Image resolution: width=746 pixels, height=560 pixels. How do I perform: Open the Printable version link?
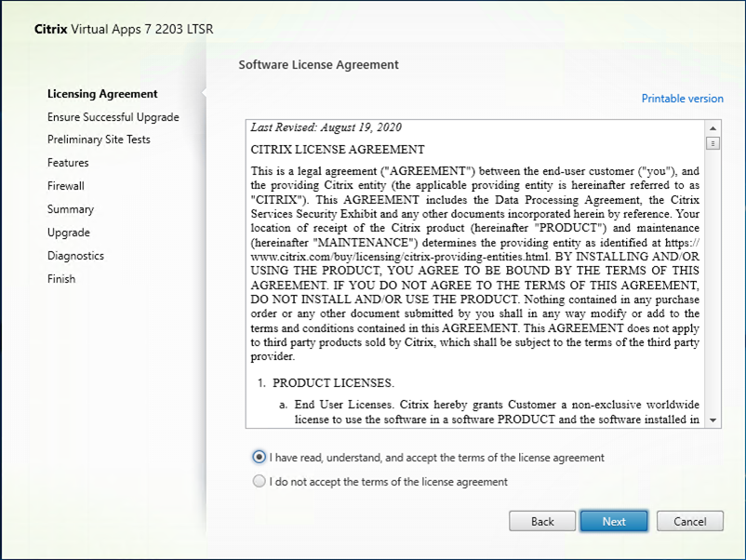point(682,99)
